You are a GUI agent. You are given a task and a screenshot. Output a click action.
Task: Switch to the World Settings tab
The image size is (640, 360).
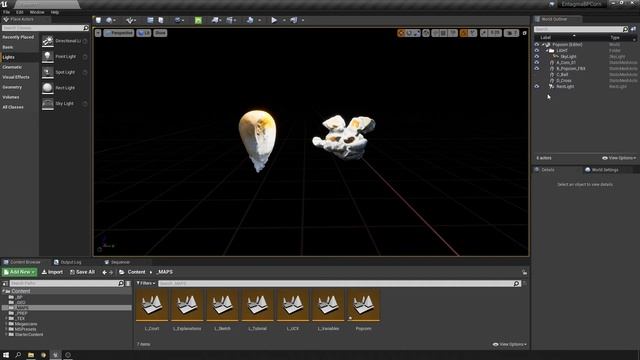(602, 170)
